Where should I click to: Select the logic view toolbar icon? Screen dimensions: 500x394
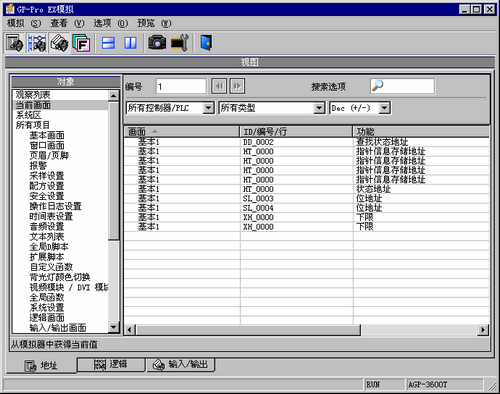click(37, 43)
